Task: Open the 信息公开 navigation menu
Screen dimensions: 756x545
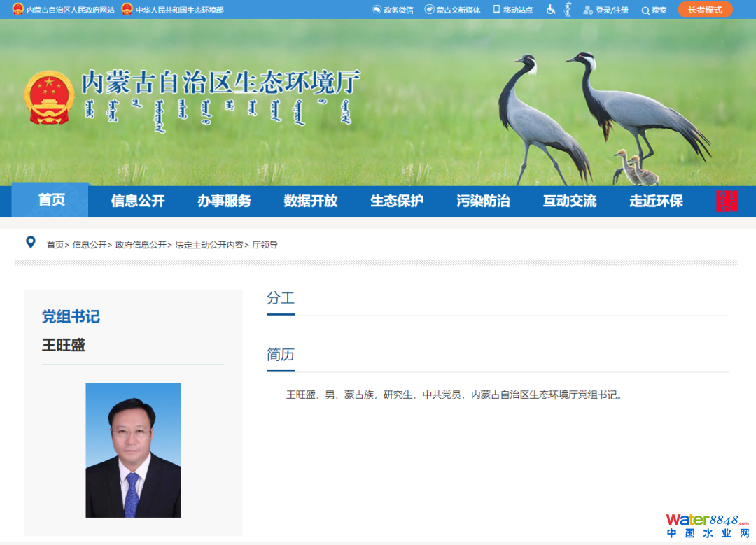Action: click(138, 201)
